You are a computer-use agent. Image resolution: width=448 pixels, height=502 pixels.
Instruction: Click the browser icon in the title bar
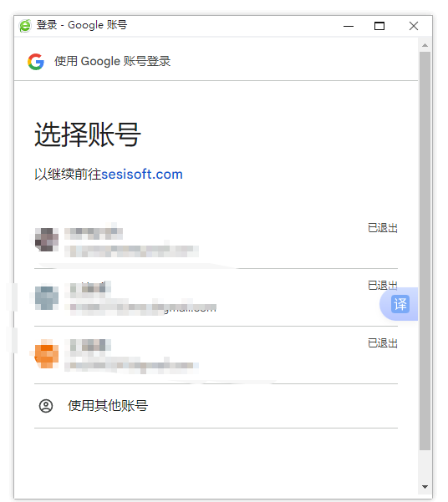point(25,26)
